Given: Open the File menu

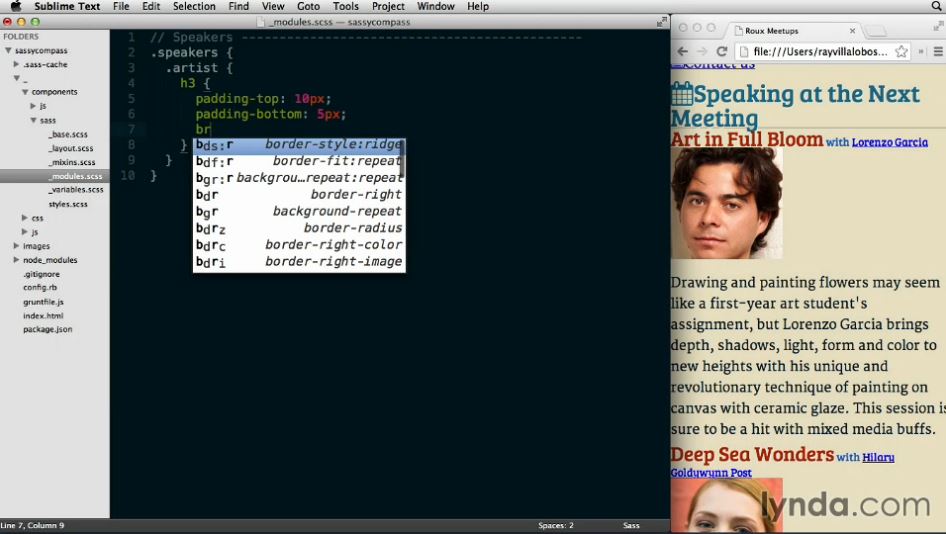Looking at the screenshot, I should tap(121, 6).
